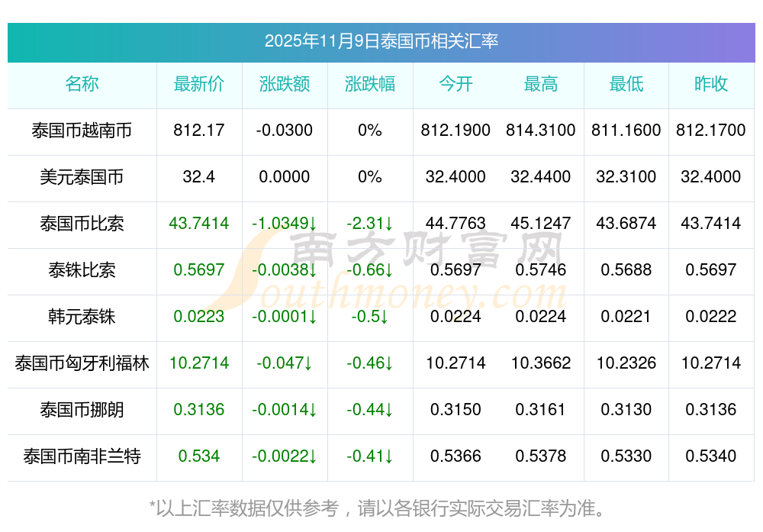Screen dimensions: 763x532
Task: Click change amount -0.0038↓
Action: pyautogui.click(x=284, y=269)
